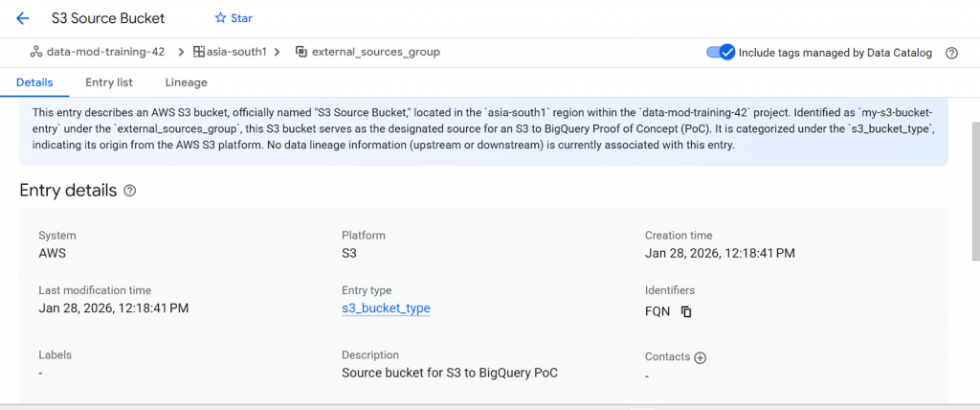
Task: Click the entry group icon before external_sources_group
Action: point(301,52)
